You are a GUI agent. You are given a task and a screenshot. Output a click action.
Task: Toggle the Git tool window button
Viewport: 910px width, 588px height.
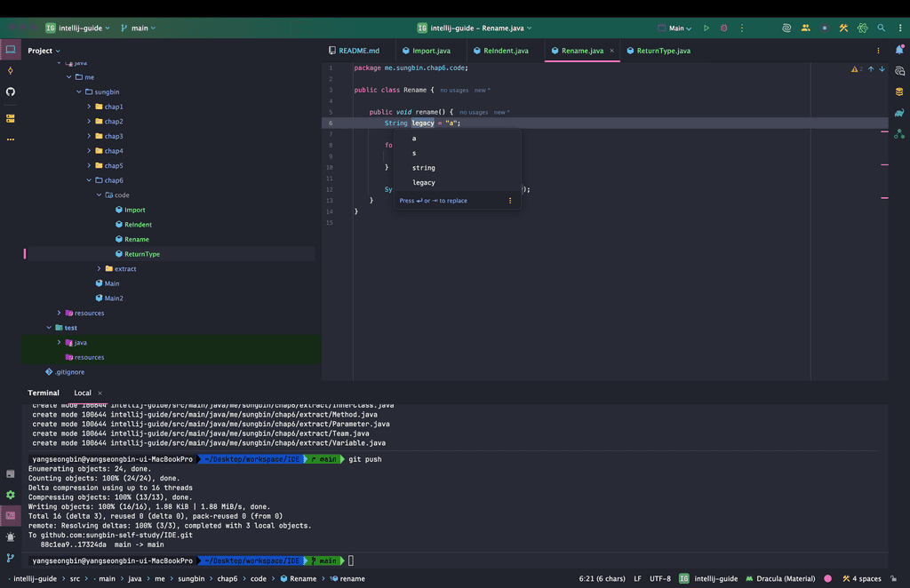tap(11, 558)
